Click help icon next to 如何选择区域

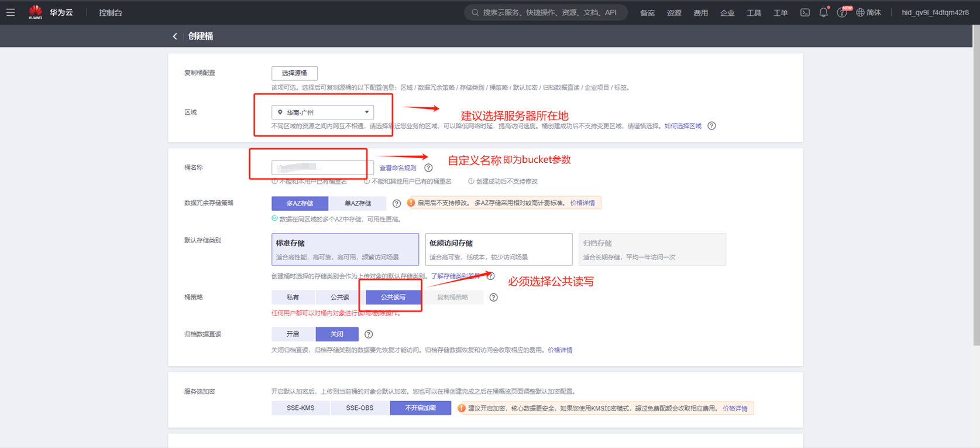coord(711,126)
